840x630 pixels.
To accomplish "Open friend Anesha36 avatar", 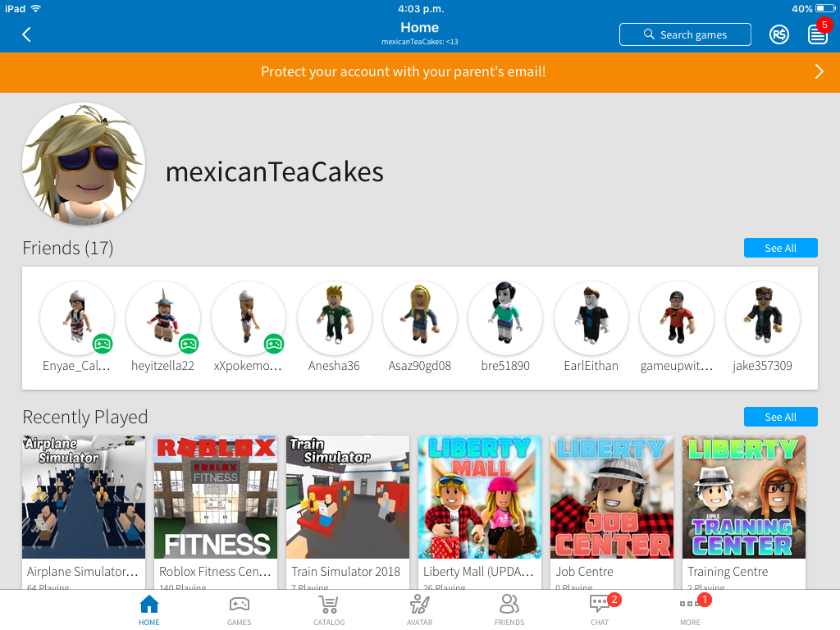I will 335,318.
